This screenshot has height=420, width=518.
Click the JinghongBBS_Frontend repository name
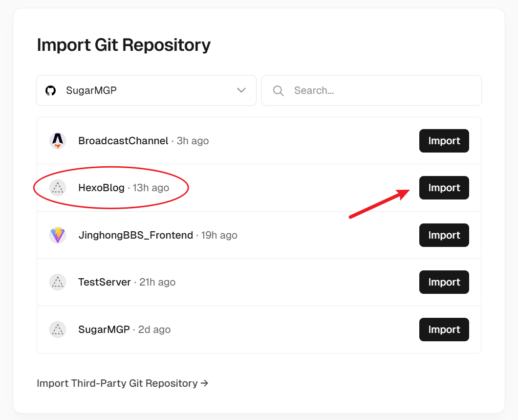coord(135,235)
